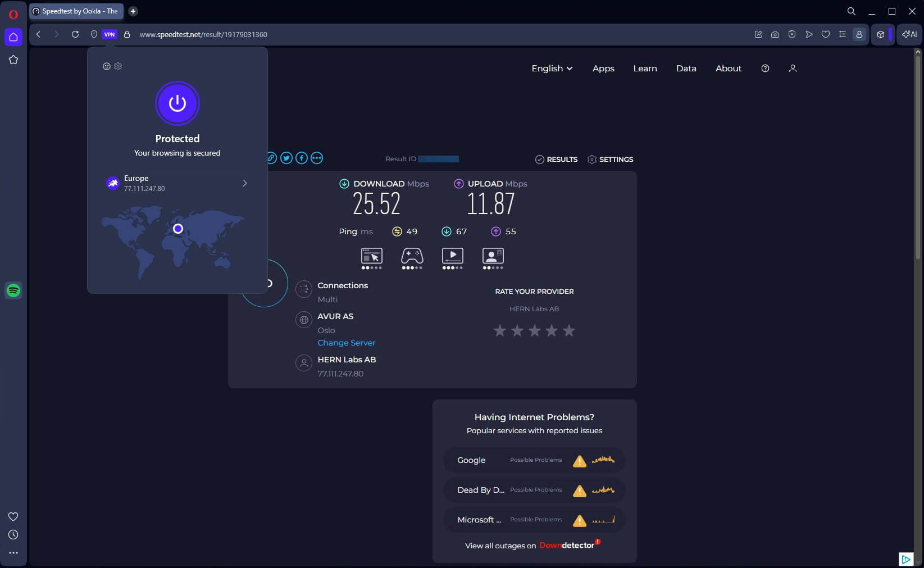Screen dimensions: 924x568
Task: Open the Start Page home icon in sidebar
Action: coord(13,37)
